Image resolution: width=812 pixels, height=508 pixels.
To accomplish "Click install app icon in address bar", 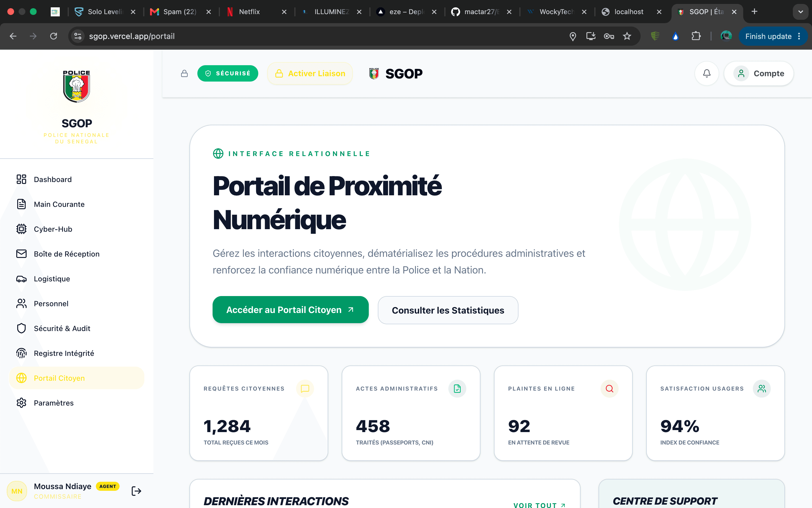I will 591,36.
